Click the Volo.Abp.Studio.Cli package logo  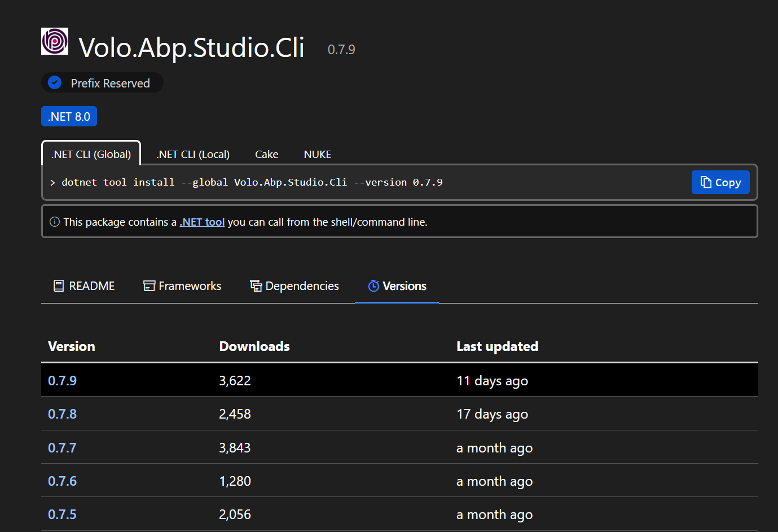55,42
